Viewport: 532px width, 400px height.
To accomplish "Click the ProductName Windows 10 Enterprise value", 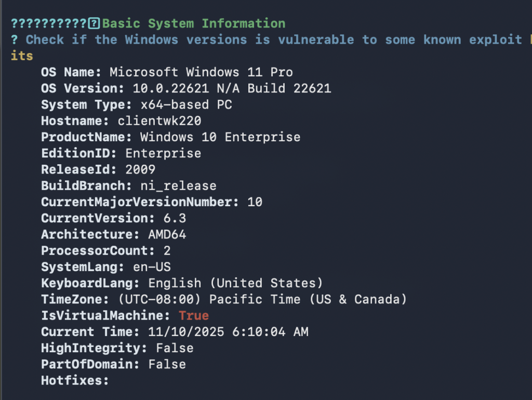I will click(x=220, y=137).
